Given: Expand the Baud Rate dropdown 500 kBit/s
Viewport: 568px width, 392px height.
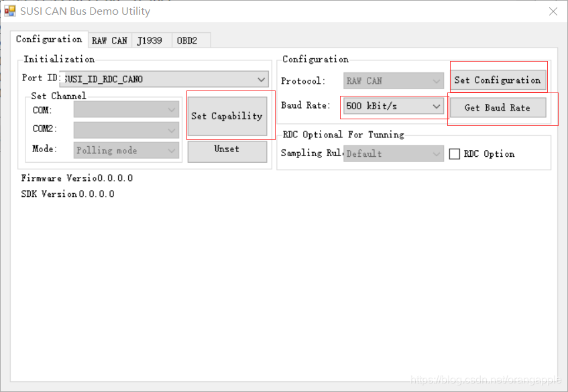Looking at the screenshot, I should pos(394,106).
